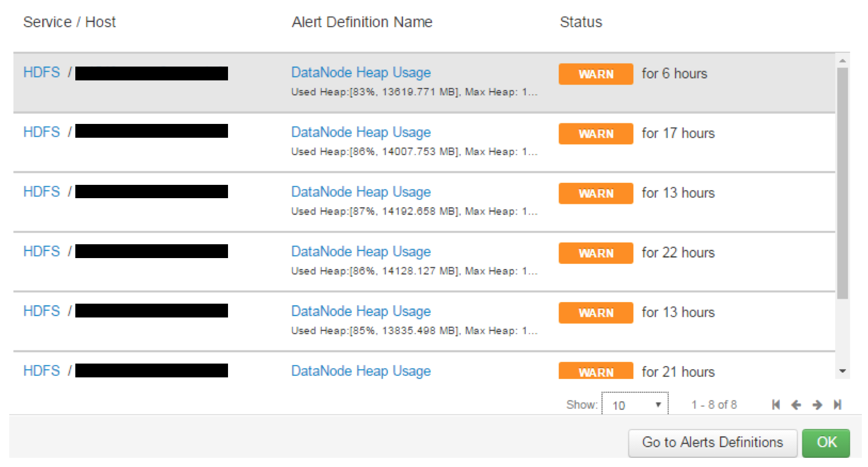Go to first page of alerts
This screenshot has width=868, height=467.
click(x=776, y=405)
